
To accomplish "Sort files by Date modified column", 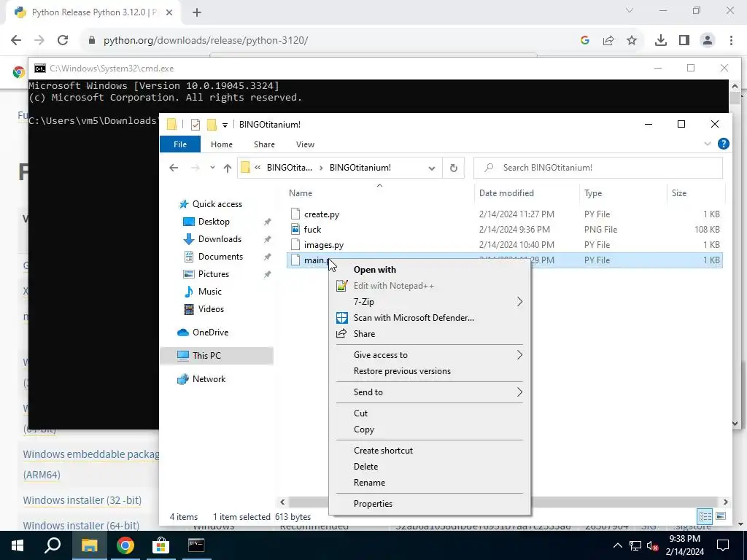I will click(x=506, y=192).
